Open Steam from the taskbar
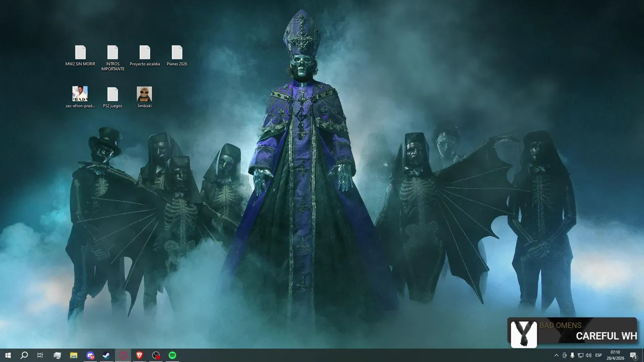Screen dimensions: 644x362 pos(106,355)
